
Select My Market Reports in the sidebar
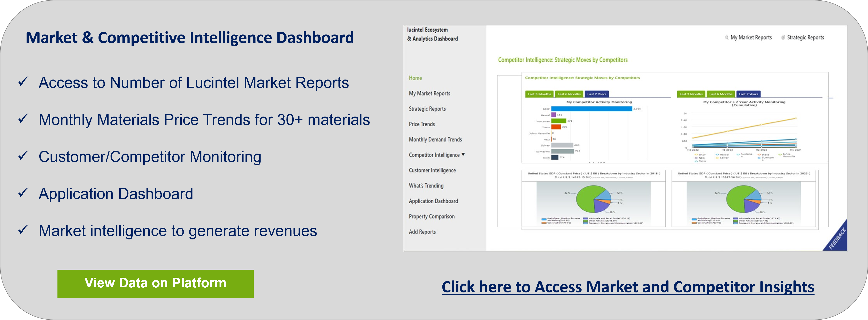pyautogui.click(x=429, y=93)
